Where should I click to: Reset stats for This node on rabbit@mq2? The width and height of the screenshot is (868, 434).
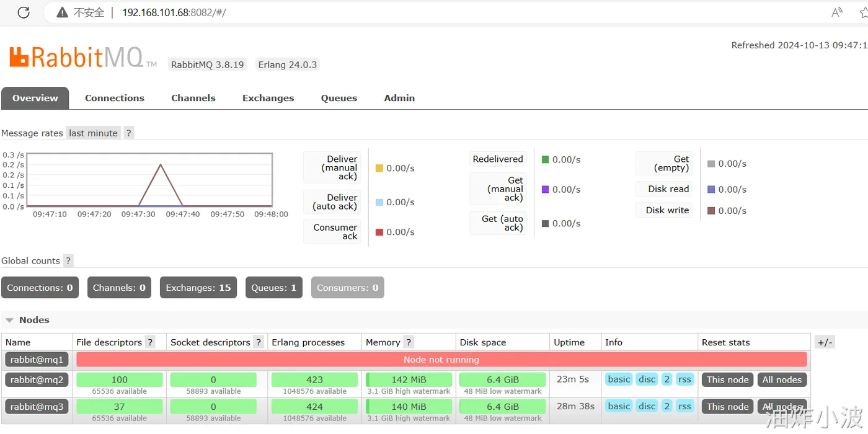(728, 380)
